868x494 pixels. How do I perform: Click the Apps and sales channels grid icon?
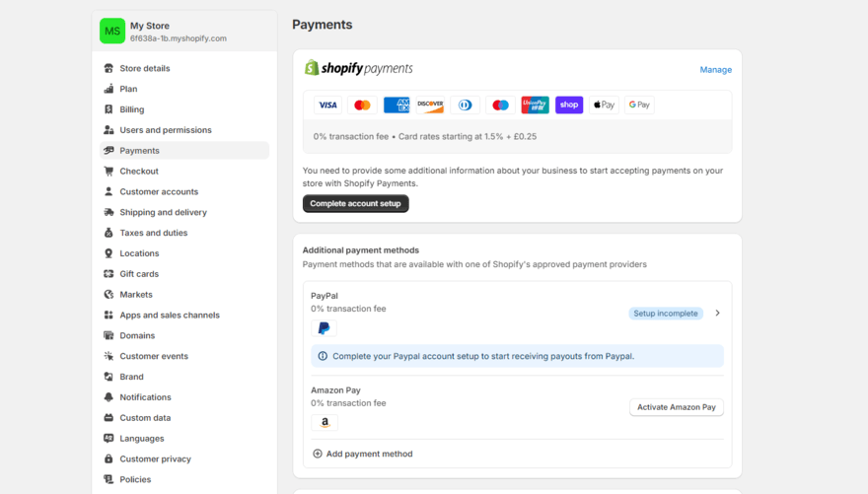(x=108, y=315)
